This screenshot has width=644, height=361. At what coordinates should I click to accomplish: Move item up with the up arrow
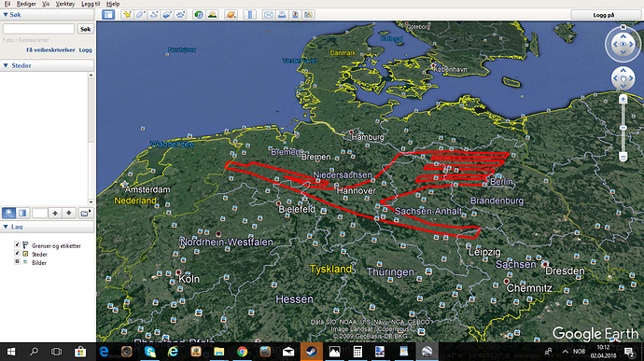click(x=55, y=213)
